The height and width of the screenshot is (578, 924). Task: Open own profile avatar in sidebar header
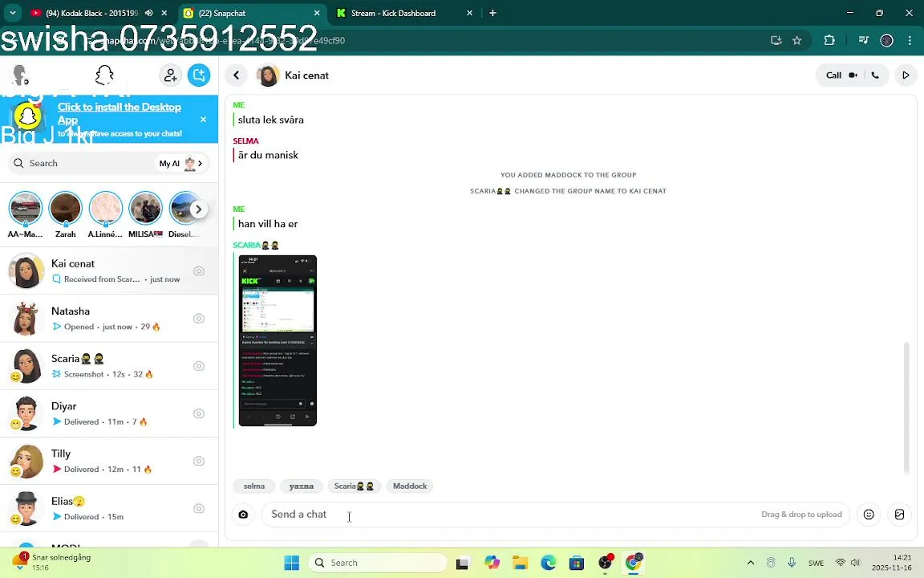click(x=21, y=75)
